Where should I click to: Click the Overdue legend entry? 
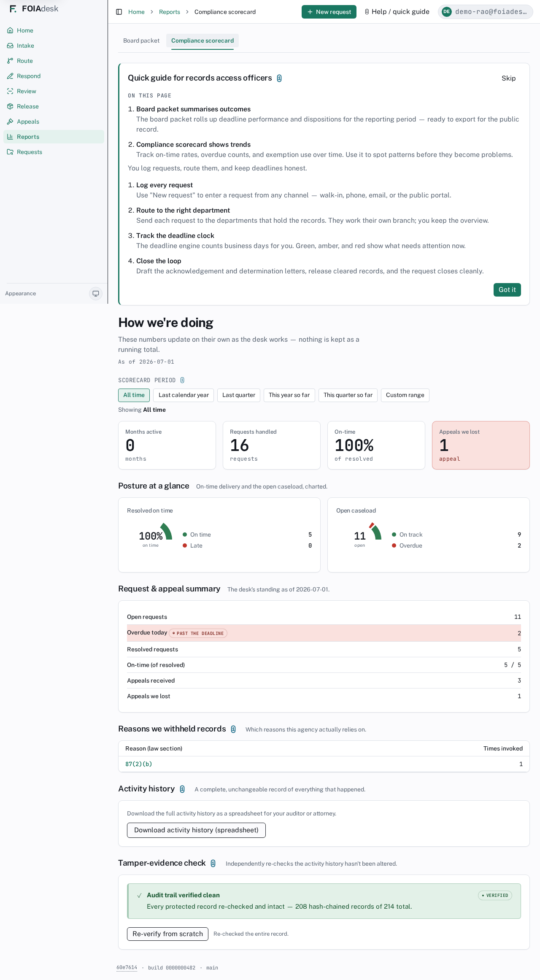pyautogui.click(x=456, y=545)
